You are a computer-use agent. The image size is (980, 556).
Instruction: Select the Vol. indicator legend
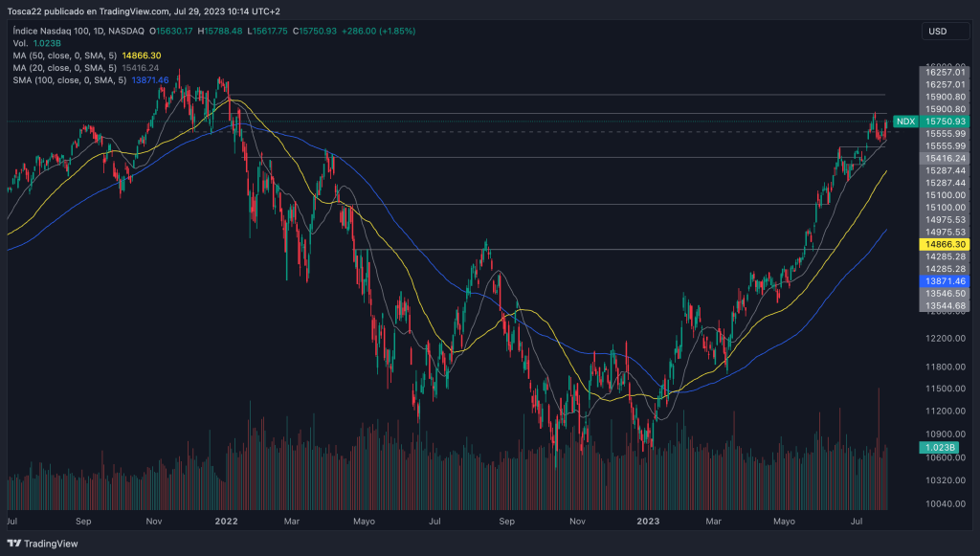[x=20, y=44]
